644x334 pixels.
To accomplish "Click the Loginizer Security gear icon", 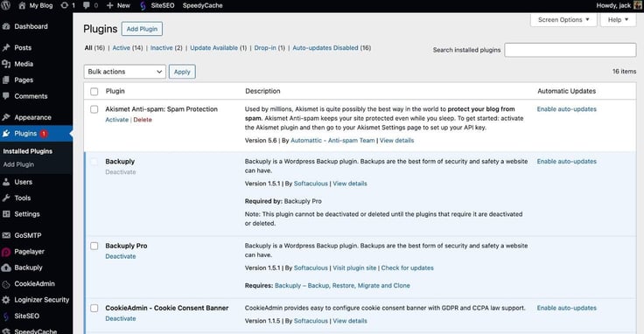I will (6, 300).
